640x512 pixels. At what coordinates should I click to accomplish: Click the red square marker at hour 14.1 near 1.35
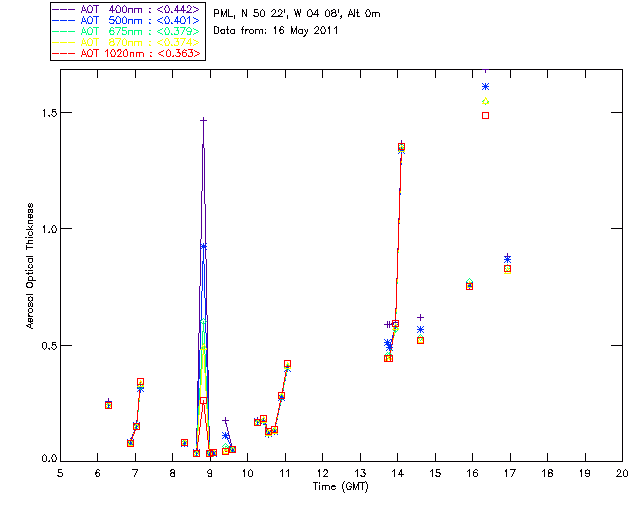(402, 147)
